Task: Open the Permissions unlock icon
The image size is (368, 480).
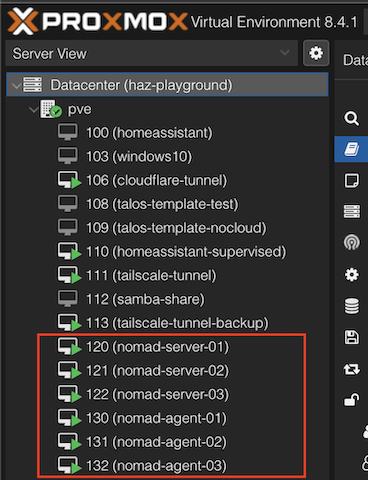Action: pos(351,399)
